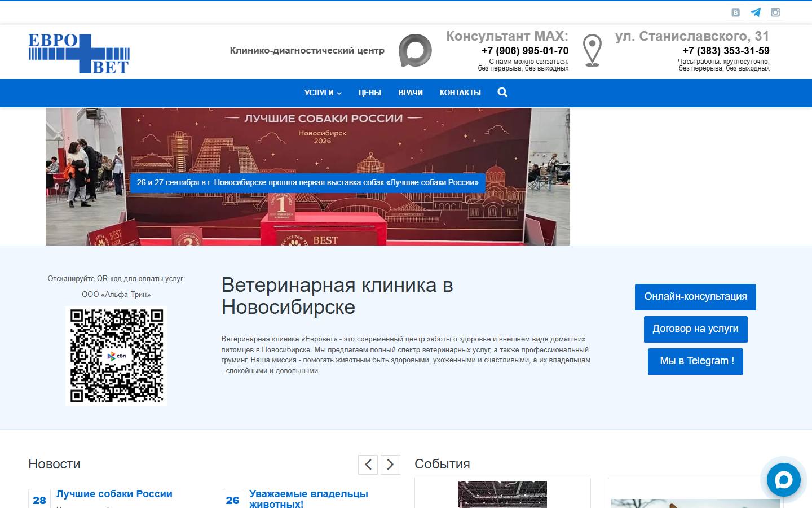Image resolution: width=812 pixels, height=508 pixels.
Task: Open the floating chat widget bubble
Action: tap(784, 480)
